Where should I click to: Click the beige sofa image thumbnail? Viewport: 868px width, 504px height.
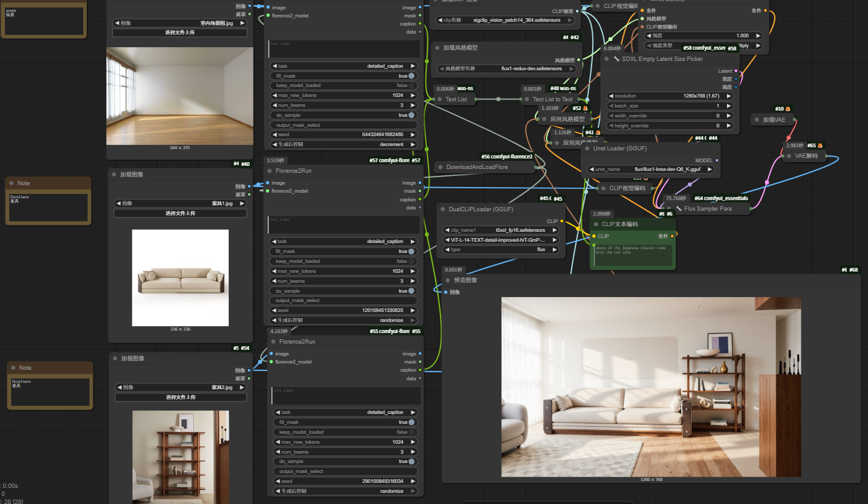click(x=180, y=278)
